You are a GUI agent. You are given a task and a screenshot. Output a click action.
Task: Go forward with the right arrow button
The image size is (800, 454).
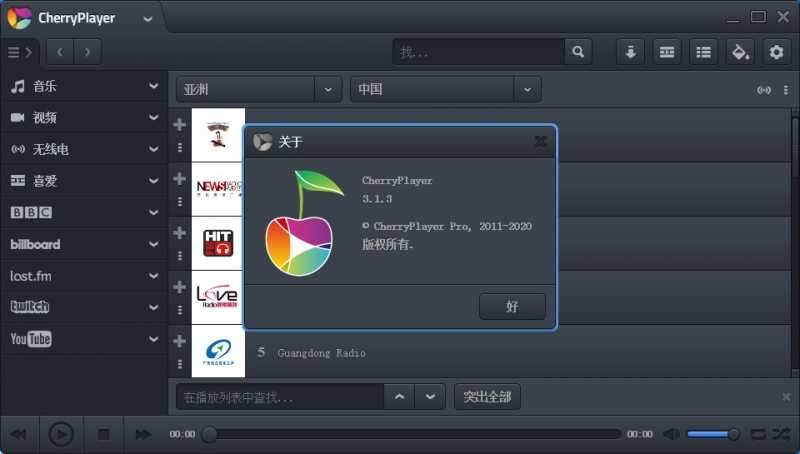coord(87,52)
